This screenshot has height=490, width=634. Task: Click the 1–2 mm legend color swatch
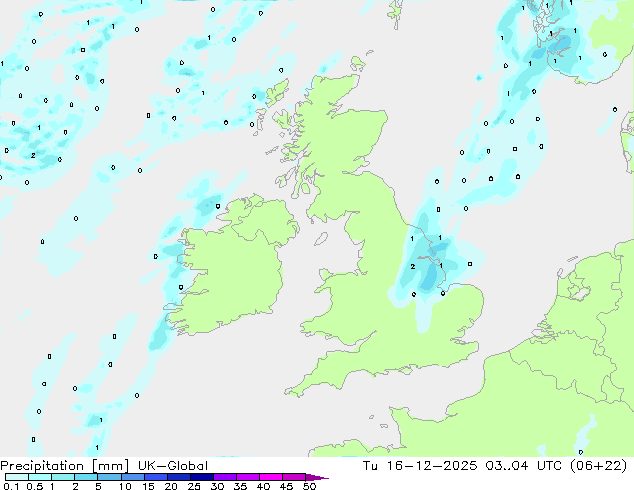pos(63,477)
